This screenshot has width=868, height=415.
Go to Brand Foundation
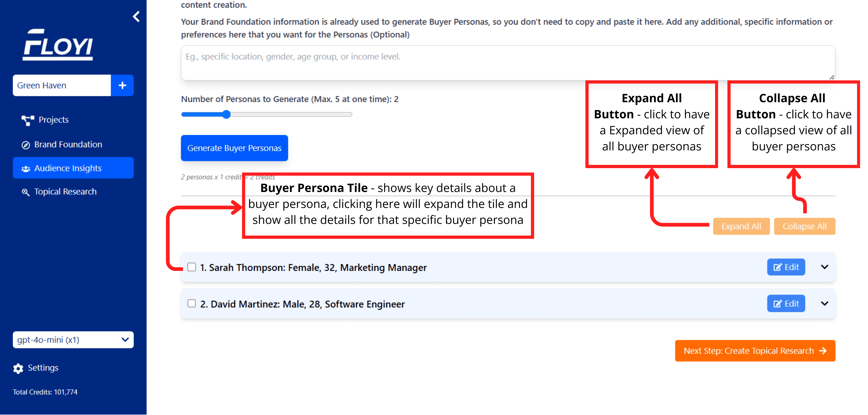click(x=68, y=145)
